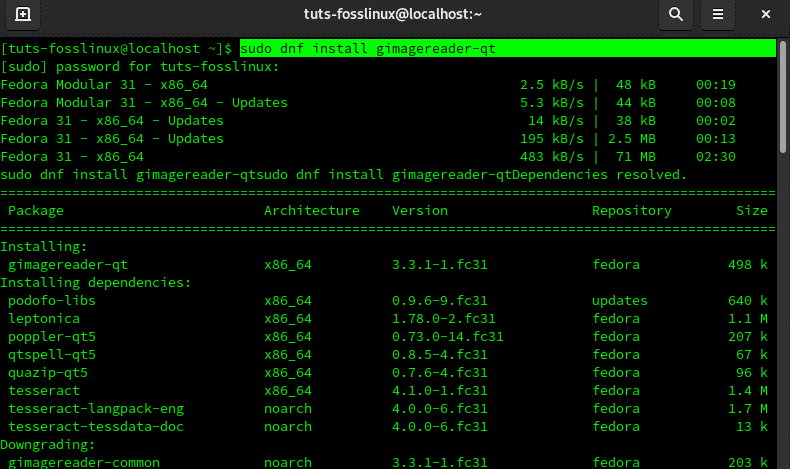This screenshot has height=469, width=790.
Task: Click the 00:19 download time
Action: coord(716,85)
